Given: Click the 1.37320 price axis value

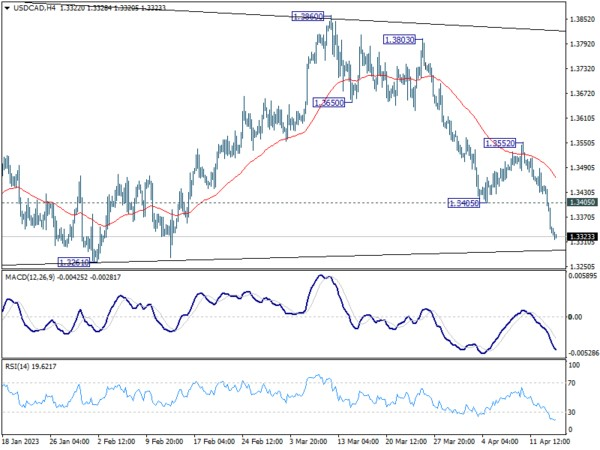Looking at the screenshot, I should [582, 69].
